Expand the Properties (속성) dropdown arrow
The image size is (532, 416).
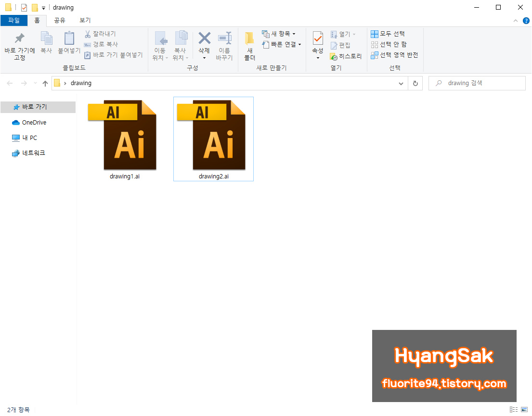tap(318, 58)
